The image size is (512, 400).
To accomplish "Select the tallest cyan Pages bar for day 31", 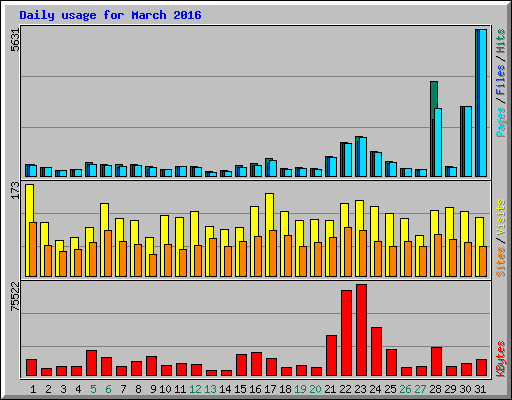I will tap(483, 103).
